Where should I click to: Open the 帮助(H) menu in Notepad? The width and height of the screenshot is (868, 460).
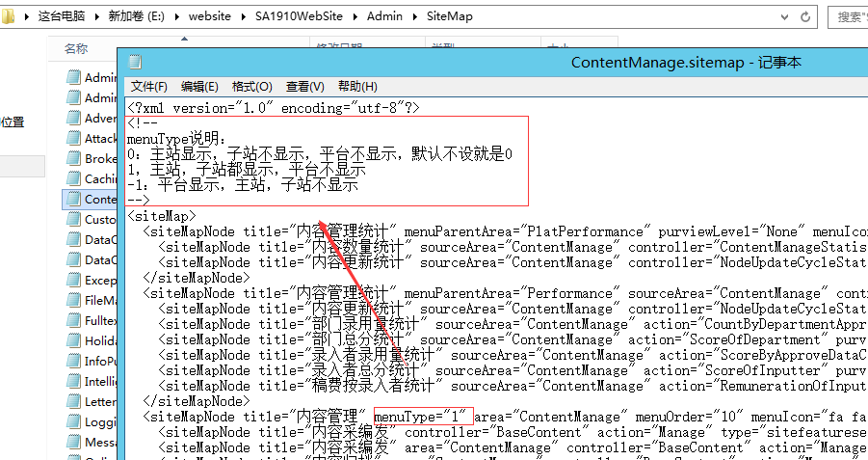357,87
